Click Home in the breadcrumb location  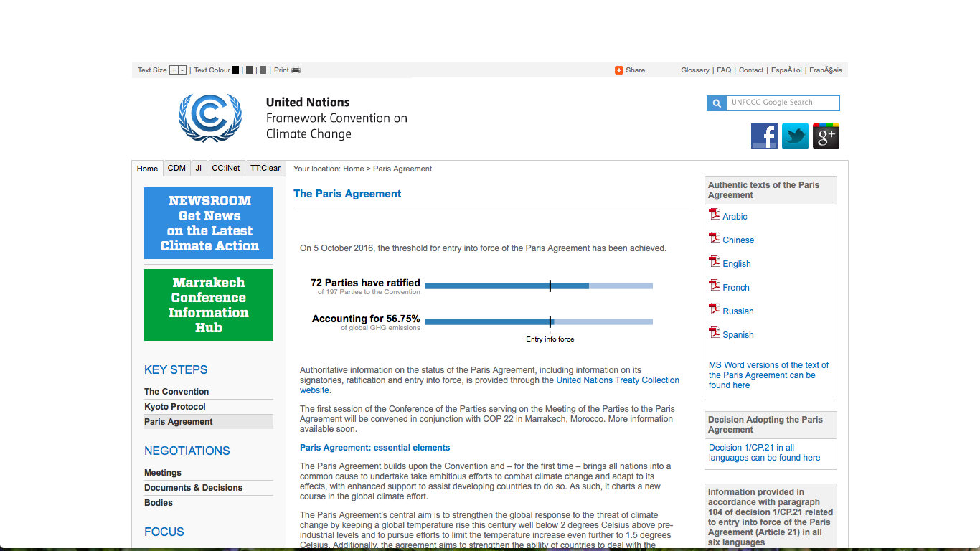point(354,169)
